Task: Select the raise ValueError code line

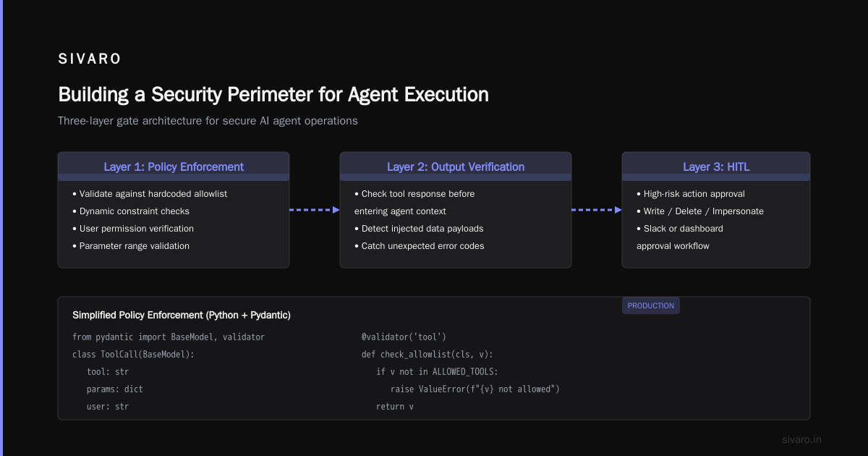Action: point(475,389)
